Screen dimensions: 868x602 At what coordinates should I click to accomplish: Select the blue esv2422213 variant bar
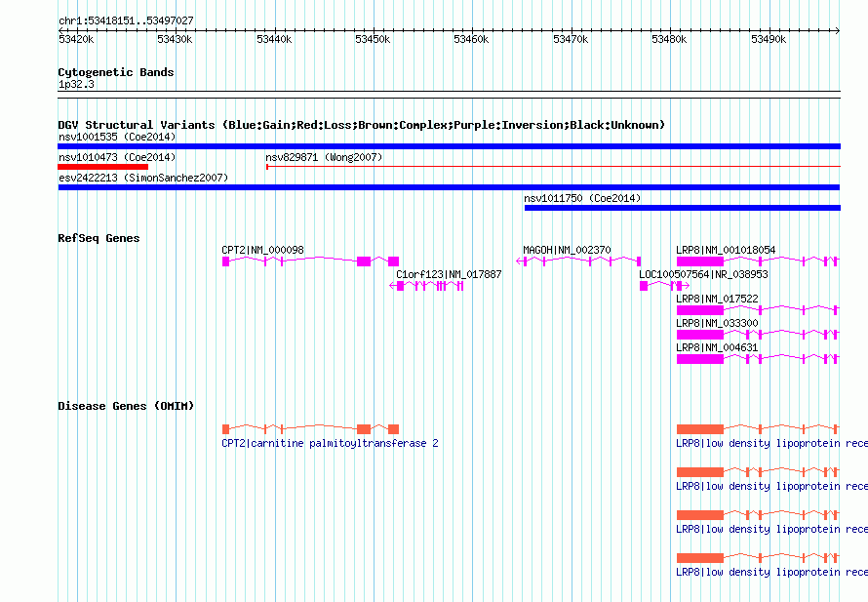click(449, 187)
